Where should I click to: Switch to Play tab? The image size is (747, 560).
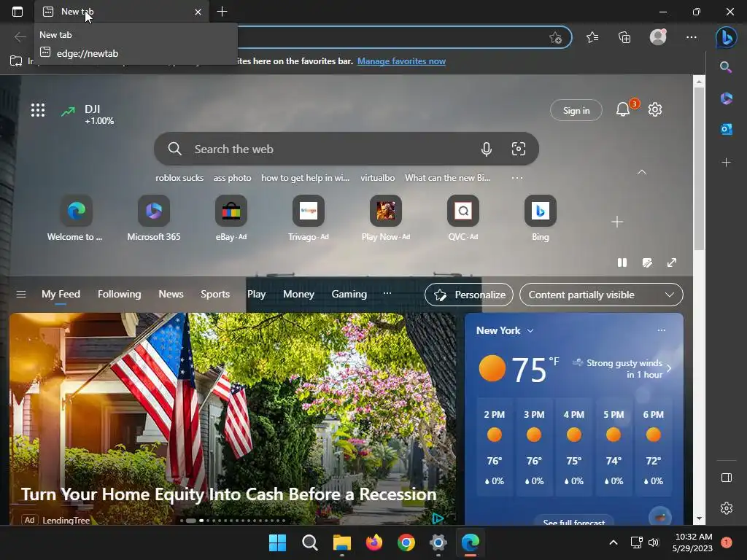pyautogui.click(x=256, y=295)
